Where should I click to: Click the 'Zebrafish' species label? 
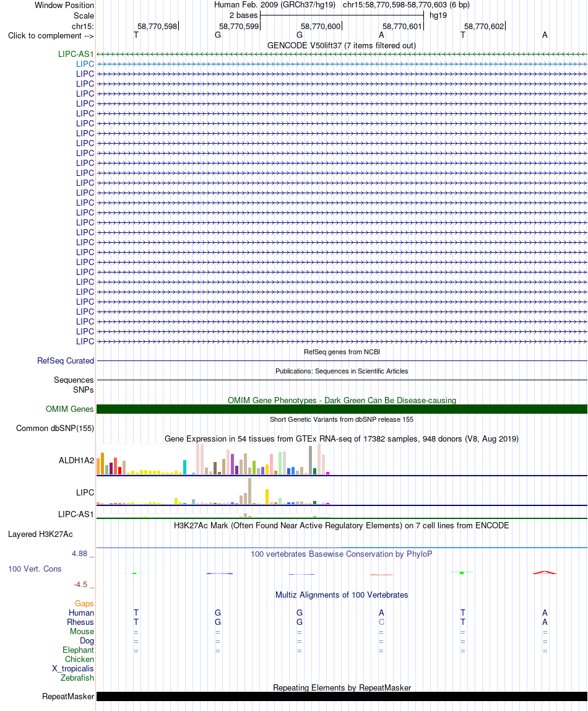(77, 678)
